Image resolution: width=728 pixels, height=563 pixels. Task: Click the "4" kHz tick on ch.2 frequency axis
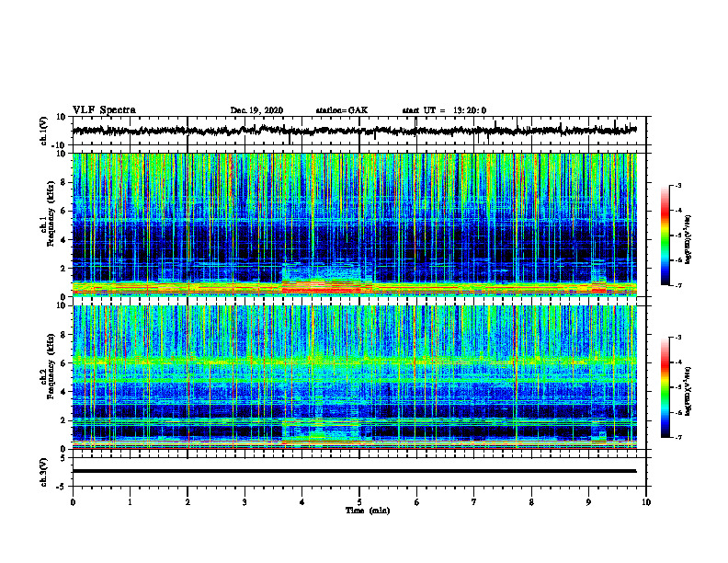[x=63, y=392]
